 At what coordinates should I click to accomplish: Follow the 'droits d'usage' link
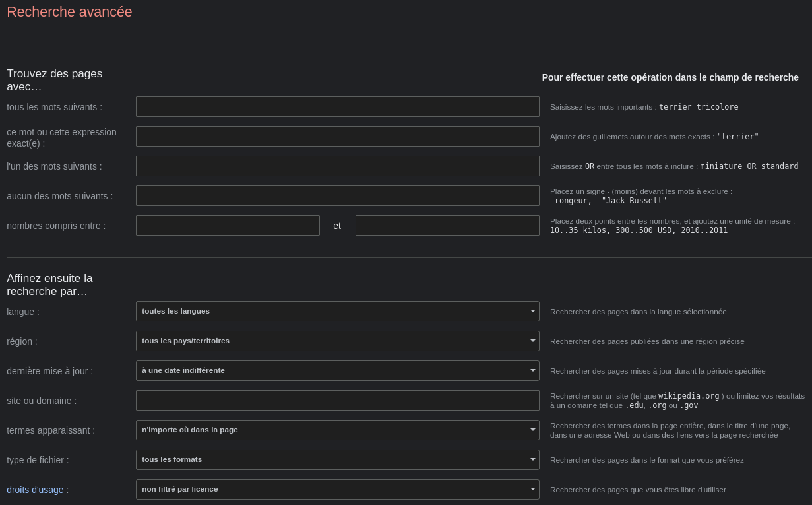pyautogui.click(x=35, y=490)
